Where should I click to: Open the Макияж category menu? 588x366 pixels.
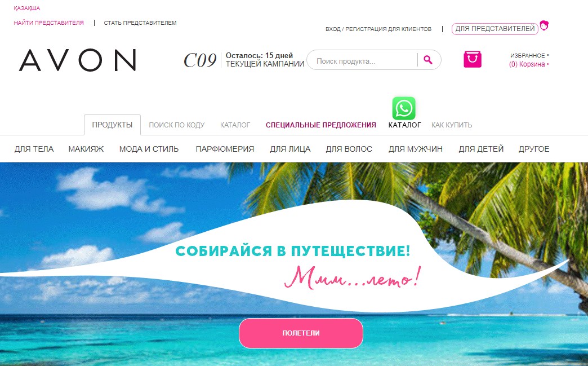[86, 149]
